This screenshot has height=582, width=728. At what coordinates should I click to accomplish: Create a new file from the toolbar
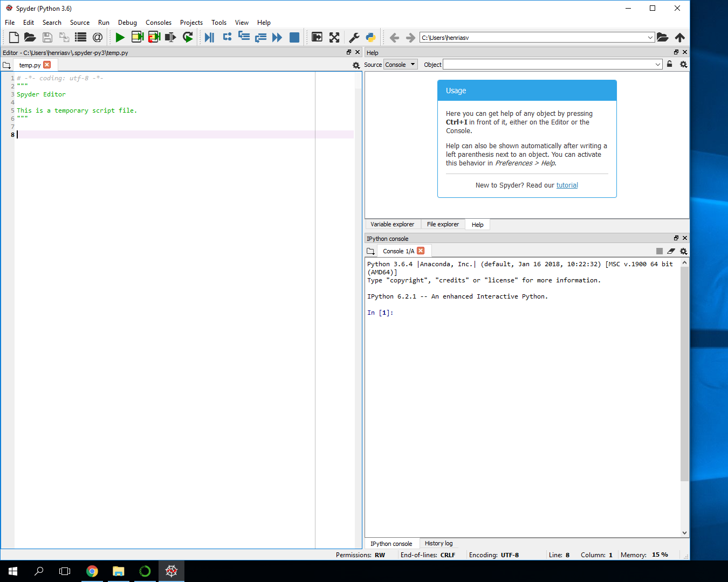14,37
